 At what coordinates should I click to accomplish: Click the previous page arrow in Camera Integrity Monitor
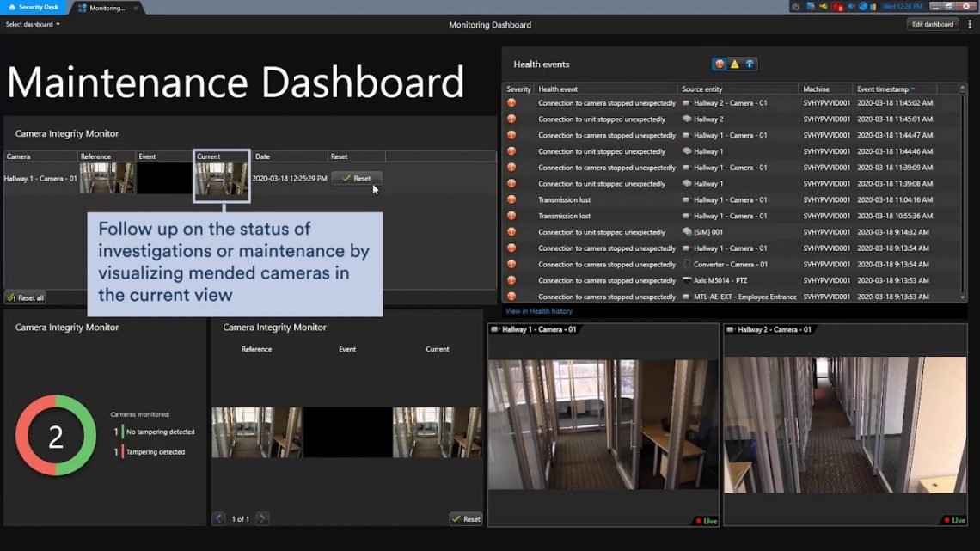(x=217, y=518)
